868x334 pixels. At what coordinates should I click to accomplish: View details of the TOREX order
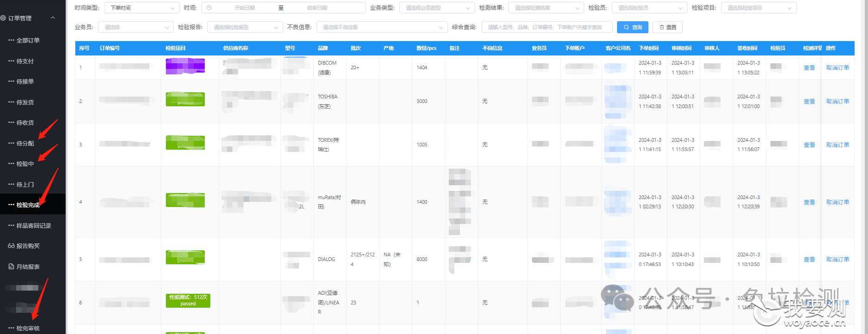coord(809,145)
